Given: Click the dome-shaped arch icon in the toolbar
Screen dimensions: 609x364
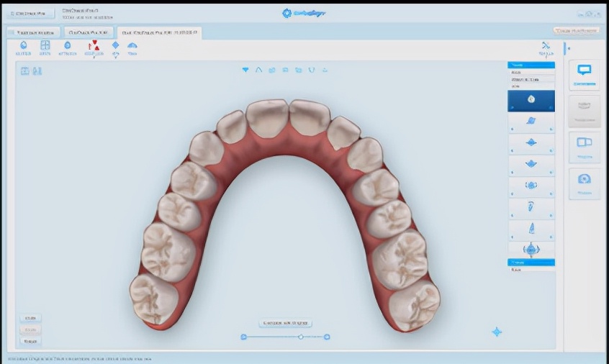Looking at the screenshot, I should pos(132,46).
